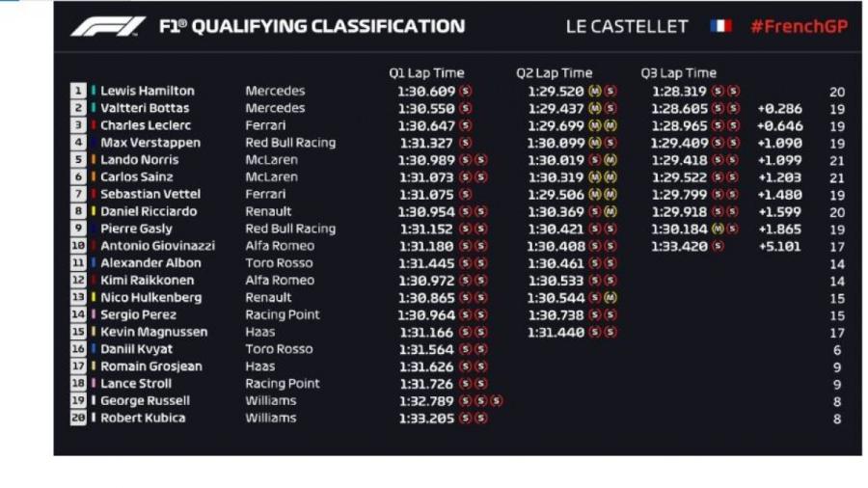Viewport: 868px width, 488px height.
Task: Click the French flag icon
Action: point(720,26)
